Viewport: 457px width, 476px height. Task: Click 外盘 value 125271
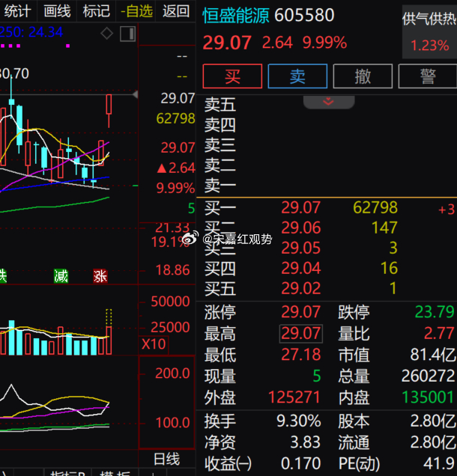point(294,397)
